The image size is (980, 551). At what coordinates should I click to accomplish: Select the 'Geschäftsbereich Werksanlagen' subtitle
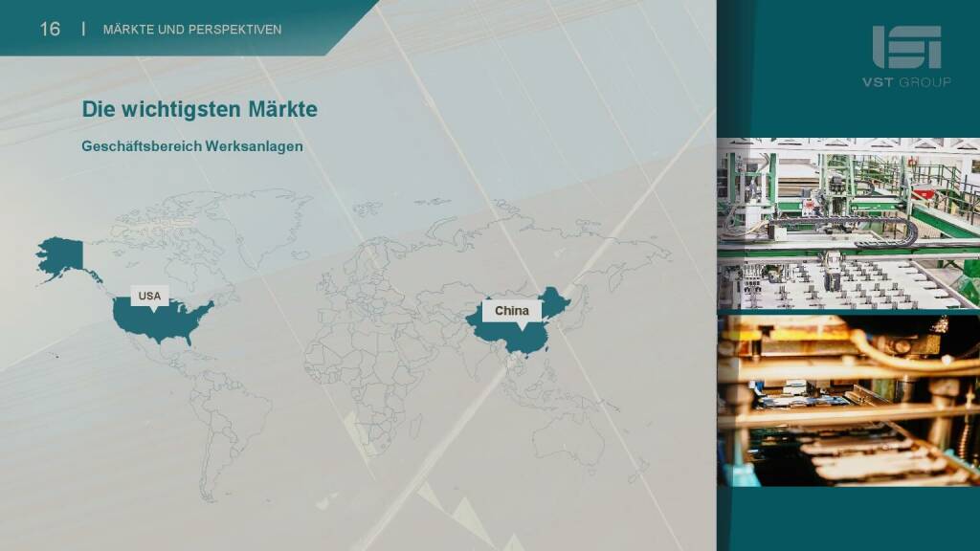[x=192, y=146]
